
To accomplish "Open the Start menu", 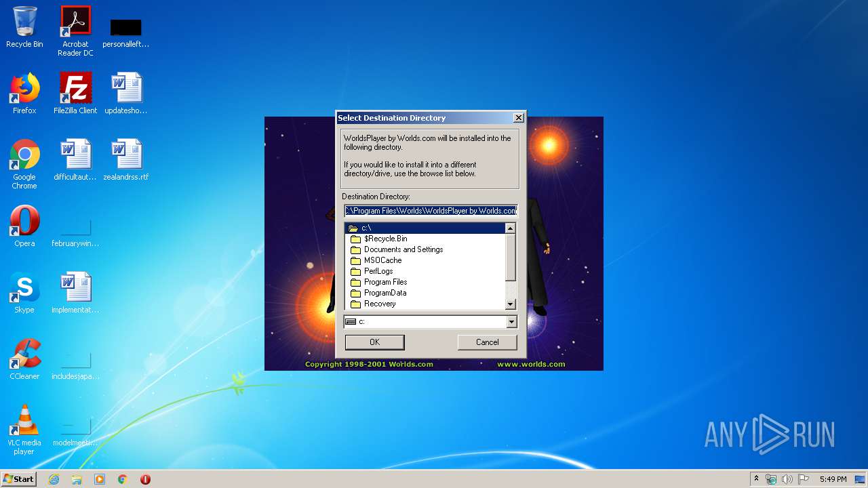I will pos(19,479).
